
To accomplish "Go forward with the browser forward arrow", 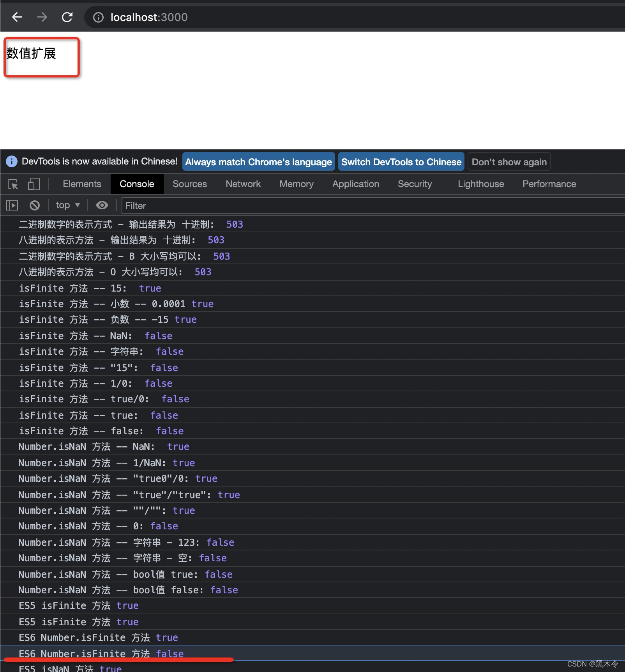I will click(42, 17).
